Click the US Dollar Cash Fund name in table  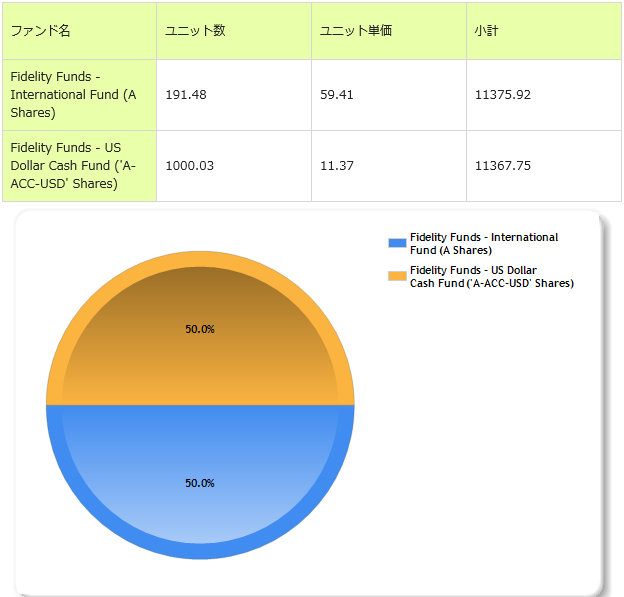pos(72,165)
